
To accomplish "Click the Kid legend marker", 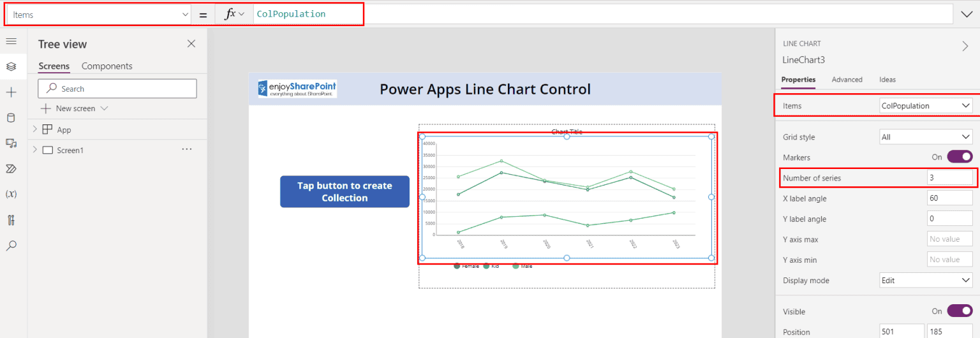I will pos(486,266).
